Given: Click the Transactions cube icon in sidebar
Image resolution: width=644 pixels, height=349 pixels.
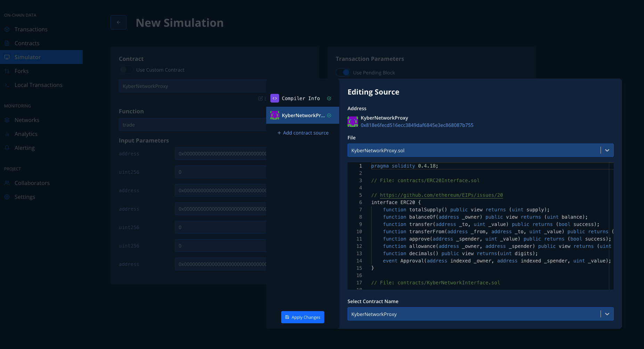Looking at the screenshot, I should 7,29.
